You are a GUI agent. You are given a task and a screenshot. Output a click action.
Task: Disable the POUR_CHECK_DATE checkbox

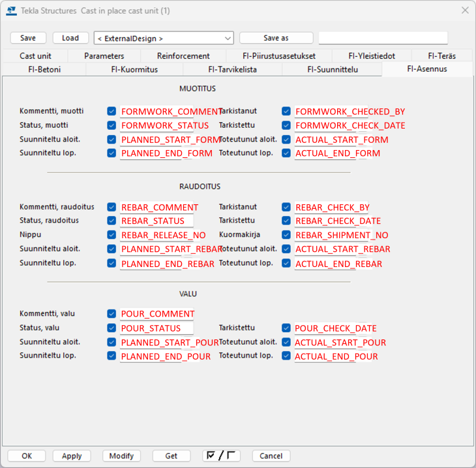click(x=286, y=328)
